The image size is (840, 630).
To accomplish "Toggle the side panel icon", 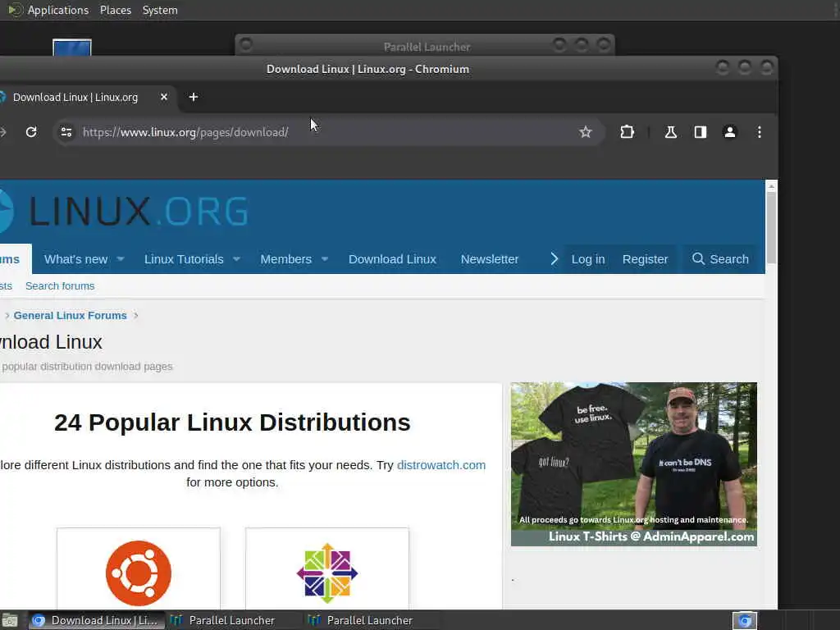I will [x=701, y=132].
